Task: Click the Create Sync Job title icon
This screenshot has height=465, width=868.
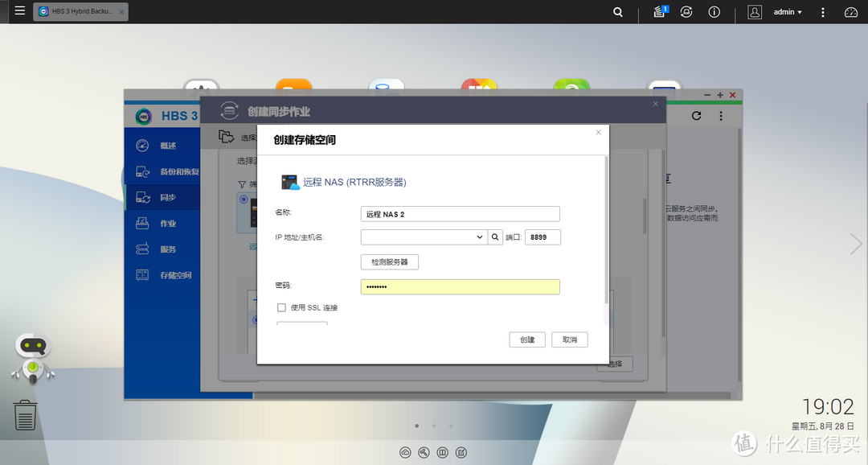Action: tap(229, 111)
